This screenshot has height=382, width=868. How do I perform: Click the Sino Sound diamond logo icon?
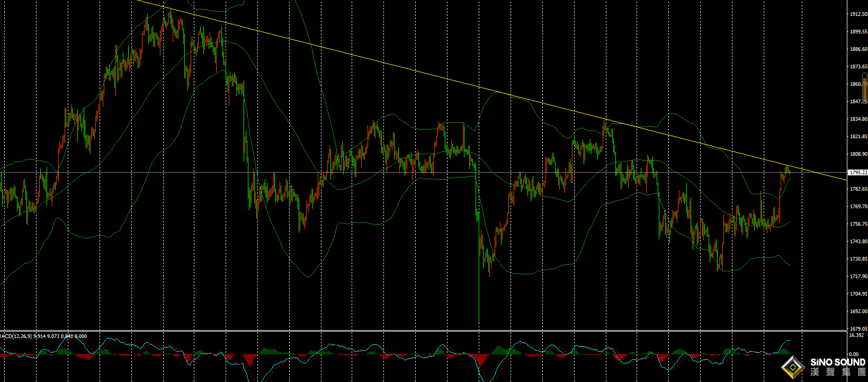click(x=793, y=367)
